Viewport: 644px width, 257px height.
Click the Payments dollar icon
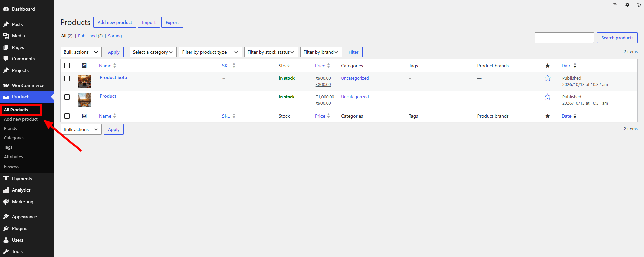tap(6, 179)
